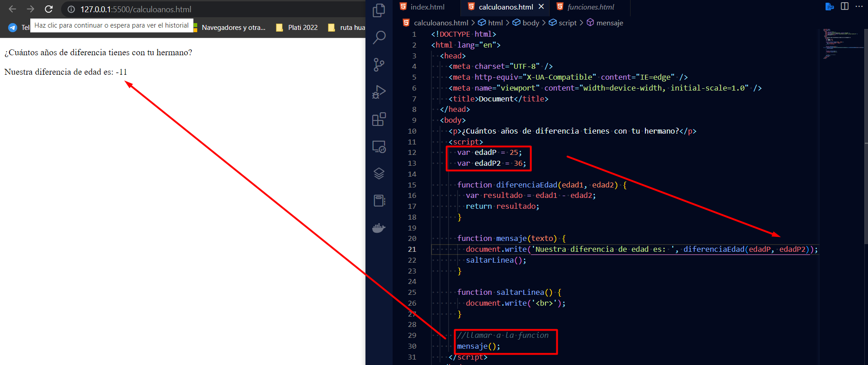This screenshot has height=365, width=868.
Task: Click the 'mensaje();' call on line 30
Action: point(479,346)
